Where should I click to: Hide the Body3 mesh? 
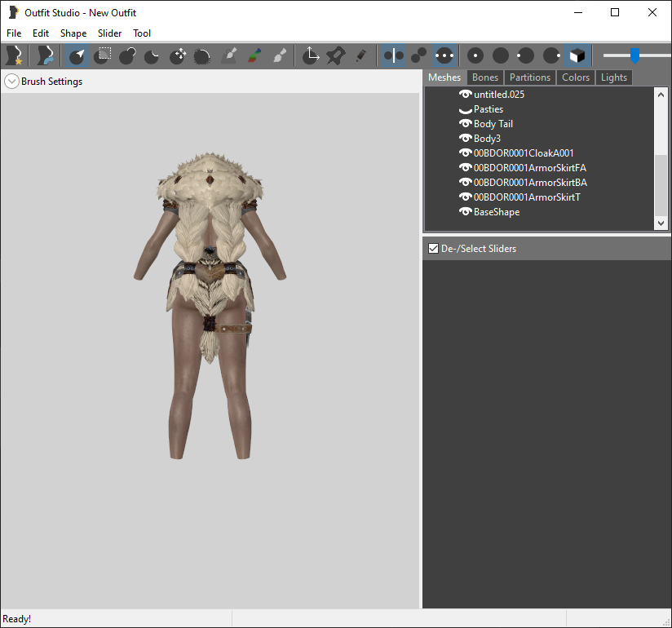(x=465, y=138)
